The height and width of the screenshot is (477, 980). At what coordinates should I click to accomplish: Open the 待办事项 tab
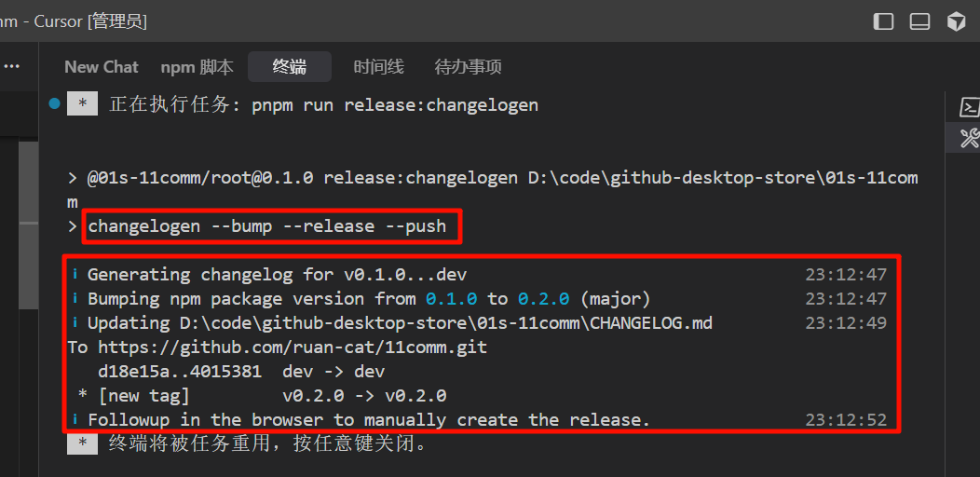468,67
